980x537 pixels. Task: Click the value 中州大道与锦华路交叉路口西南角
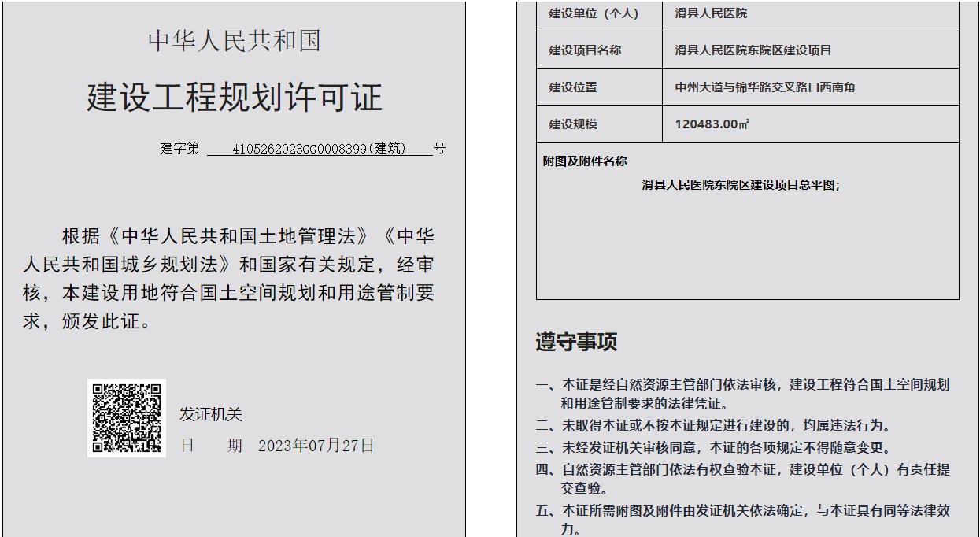pos(765,87)
